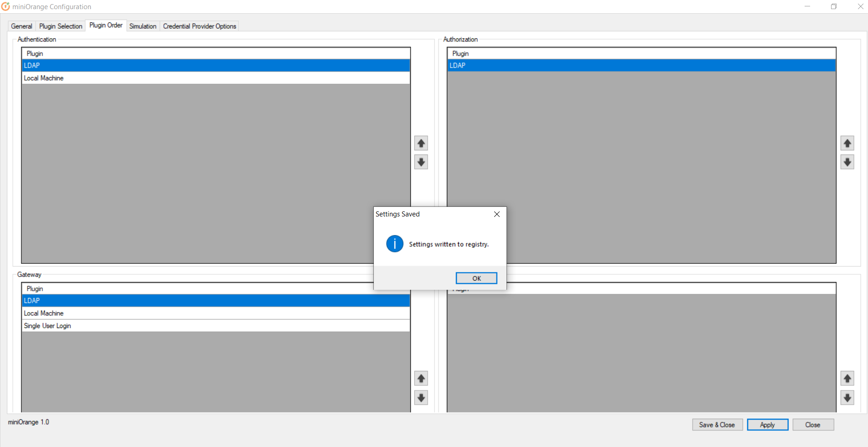Move Authentication plugin up with arrow
The width and height of the screenshot is (868, 447).
pos(421,143)
